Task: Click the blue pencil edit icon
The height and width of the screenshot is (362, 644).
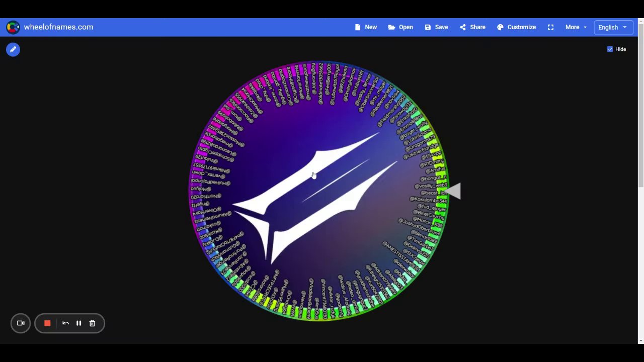Action: 13,49
